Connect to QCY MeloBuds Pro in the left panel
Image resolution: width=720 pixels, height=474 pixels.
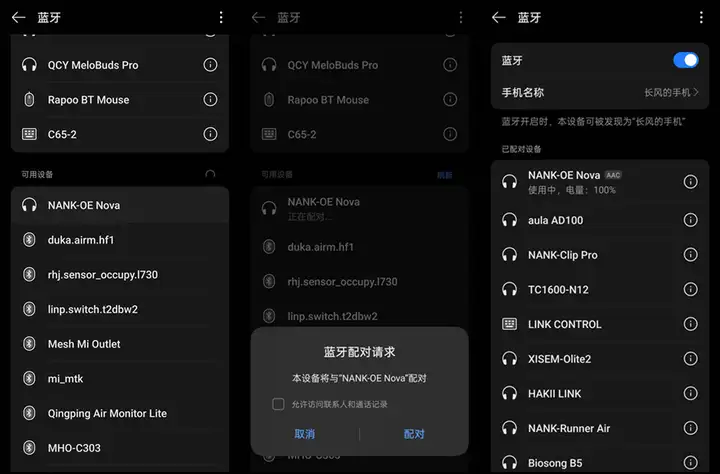120,65
